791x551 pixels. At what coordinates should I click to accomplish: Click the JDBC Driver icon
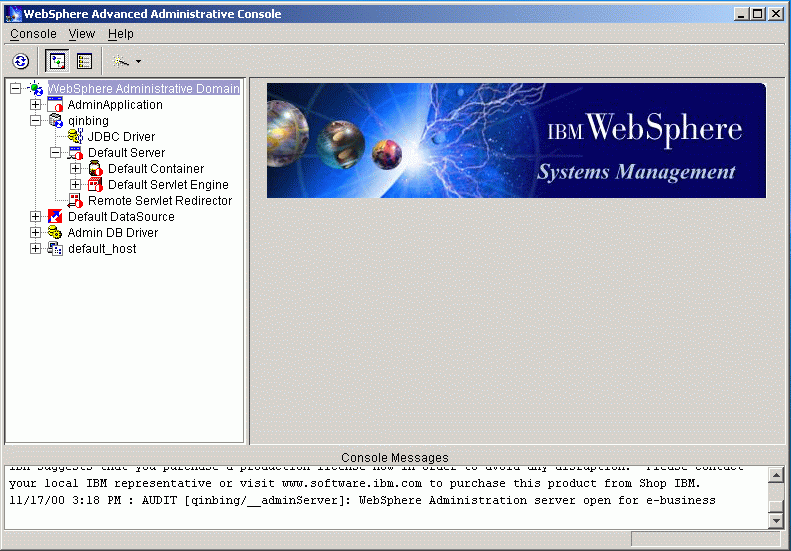pyautogui.click(x=75, y=136)
